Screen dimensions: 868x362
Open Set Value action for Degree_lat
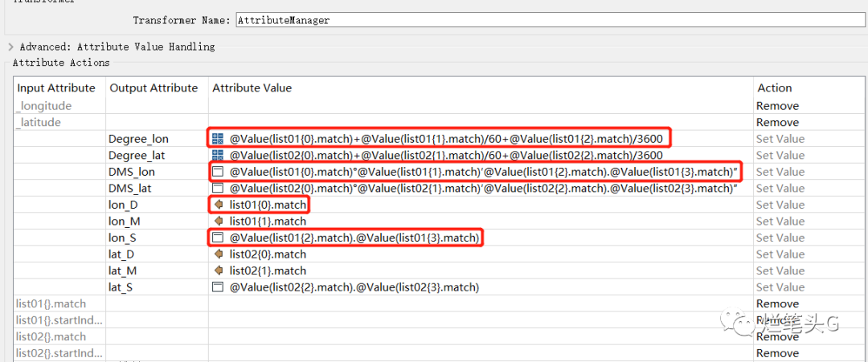pyautogui.click(x=780, y=155)
